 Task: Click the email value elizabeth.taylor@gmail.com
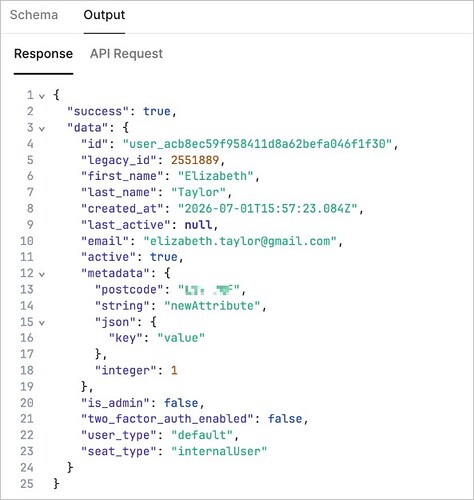pyautogui.click(x=240, y=241)
